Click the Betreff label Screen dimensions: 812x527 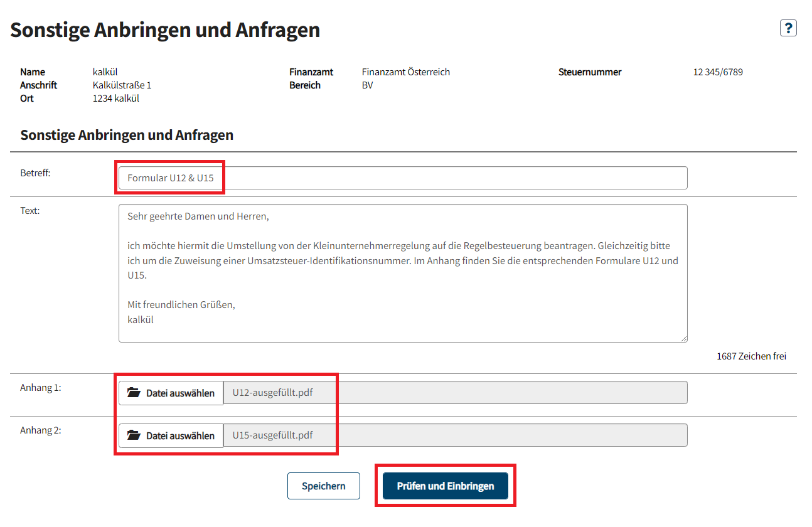35,173
